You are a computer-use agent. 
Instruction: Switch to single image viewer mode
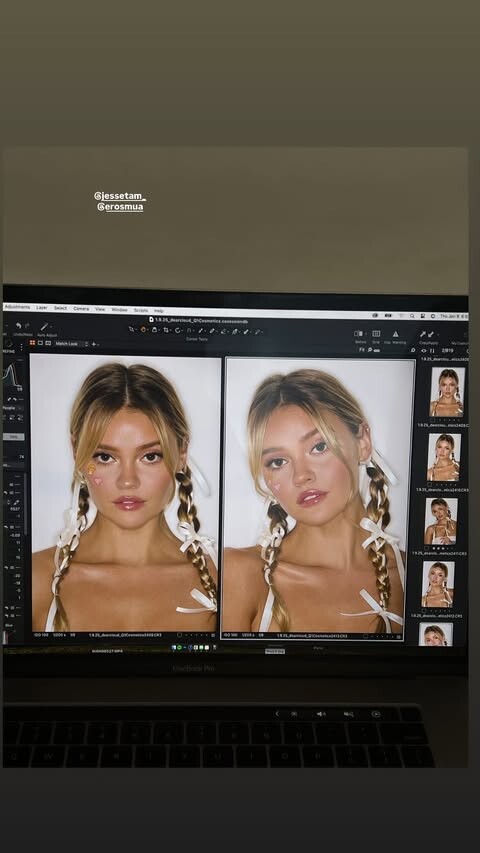point(40,343)
